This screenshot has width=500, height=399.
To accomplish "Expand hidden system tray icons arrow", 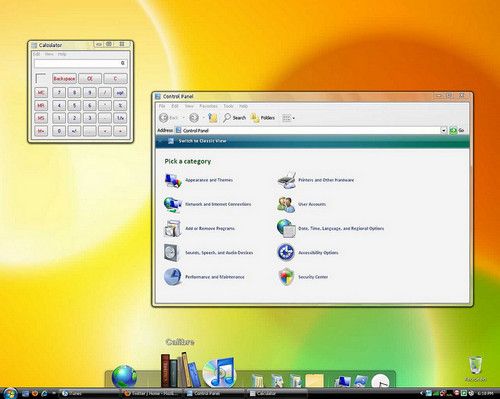I will click(421, 394).
